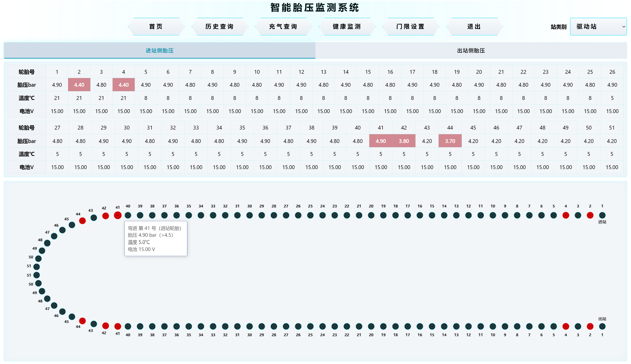Open 历史查询 page
The height and width of the screenshot is (364, 631).
click(220, 27)
